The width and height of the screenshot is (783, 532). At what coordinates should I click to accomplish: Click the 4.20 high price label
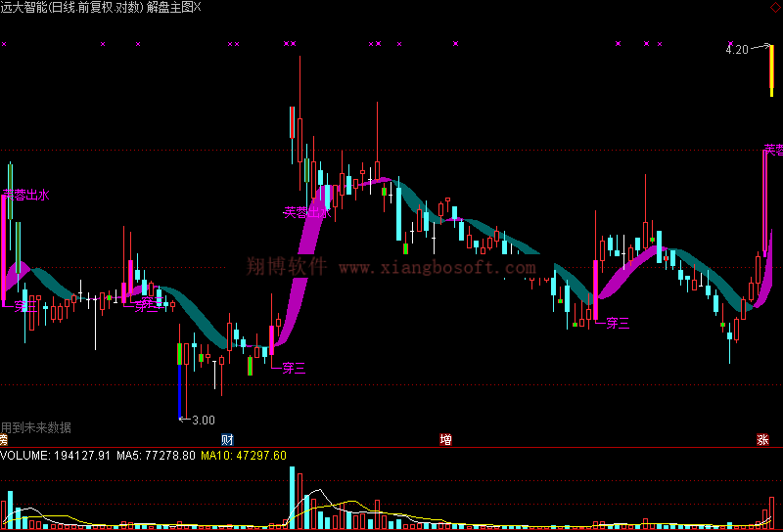pos(736,49)
